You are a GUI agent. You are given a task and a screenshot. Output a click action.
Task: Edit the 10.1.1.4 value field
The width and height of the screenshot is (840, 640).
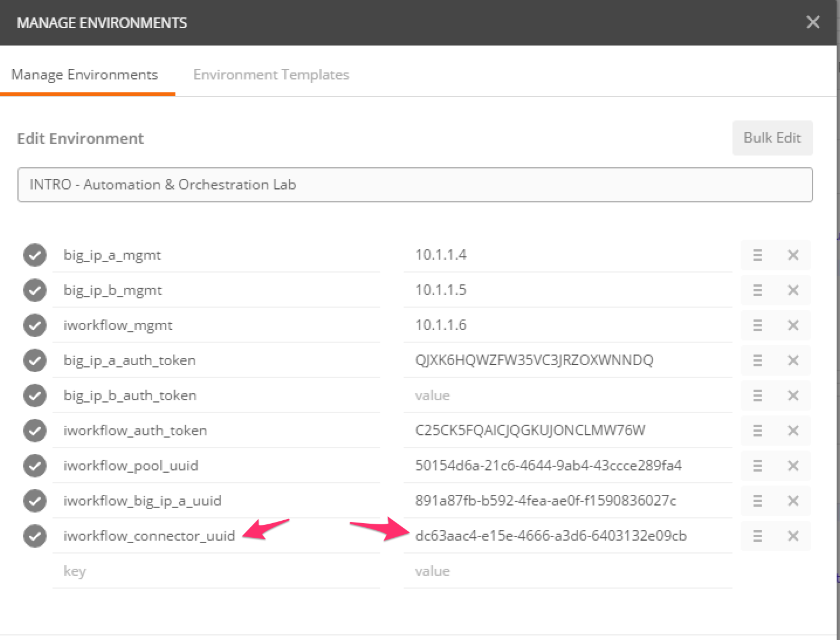pyautogui.click(x=568, y=255)
